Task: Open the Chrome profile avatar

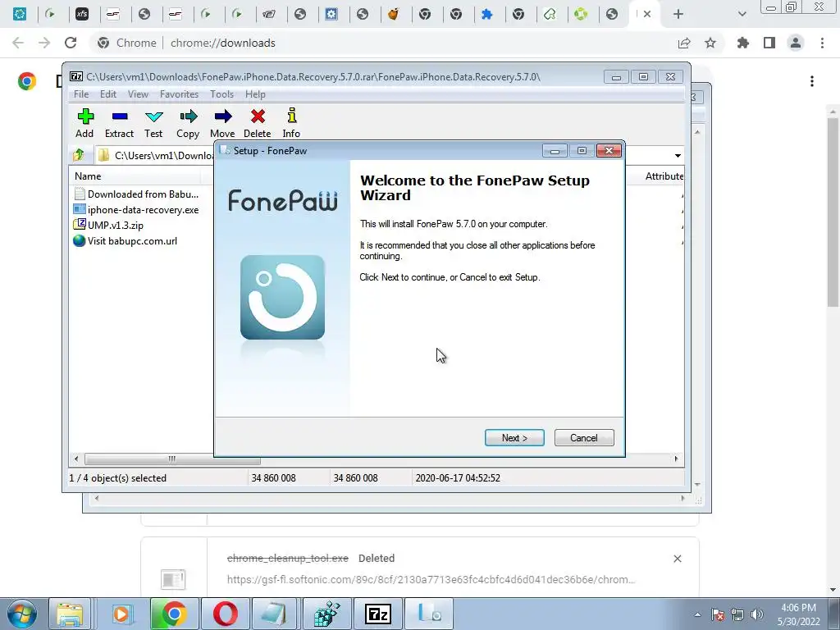Action: point(796,43)
